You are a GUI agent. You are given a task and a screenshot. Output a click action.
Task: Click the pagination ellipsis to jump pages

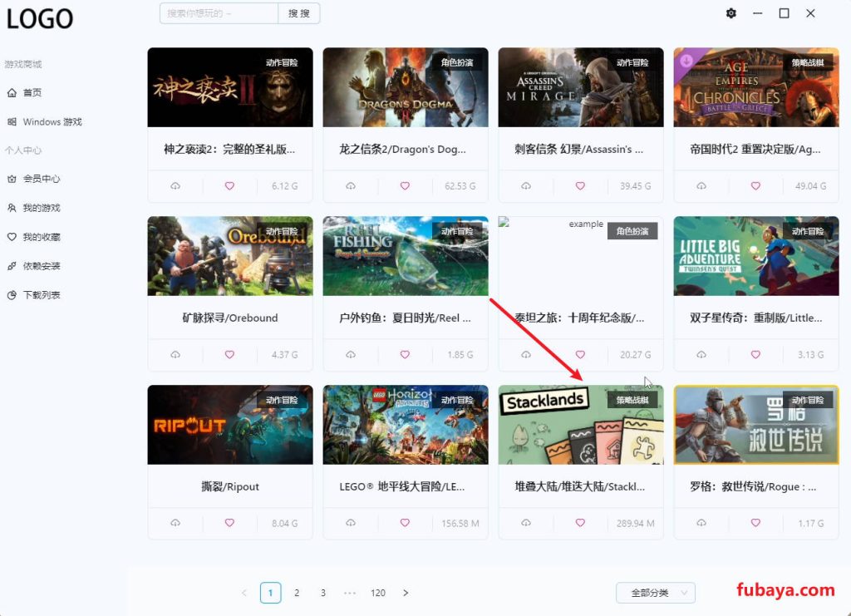click(350, 593)
